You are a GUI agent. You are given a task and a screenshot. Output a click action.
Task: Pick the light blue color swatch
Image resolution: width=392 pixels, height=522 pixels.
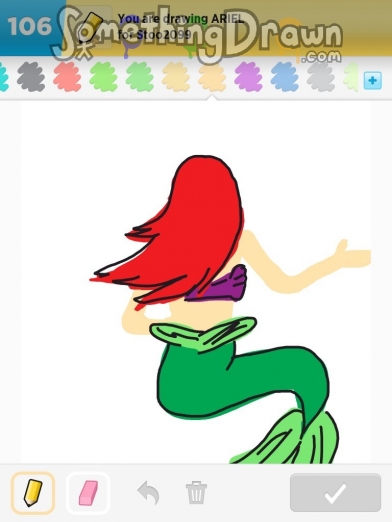(x=284, y=77)
